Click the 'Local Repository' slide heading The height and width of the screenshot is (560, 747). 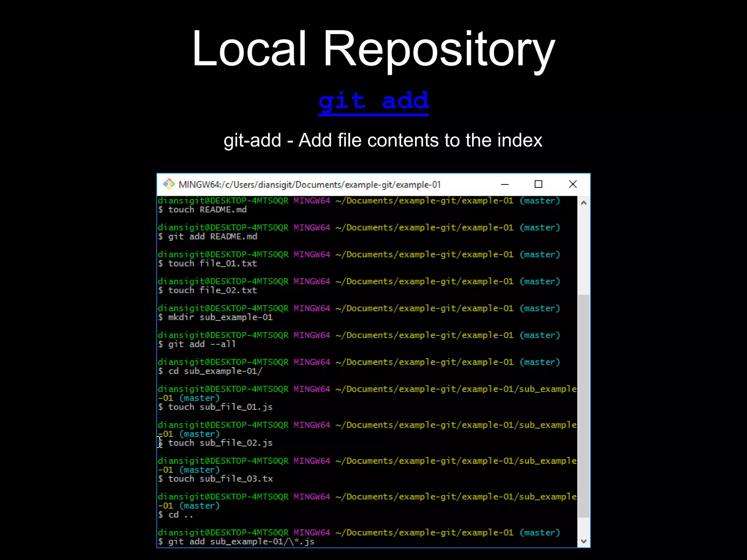pyautogui.click(x=373, y=48)
